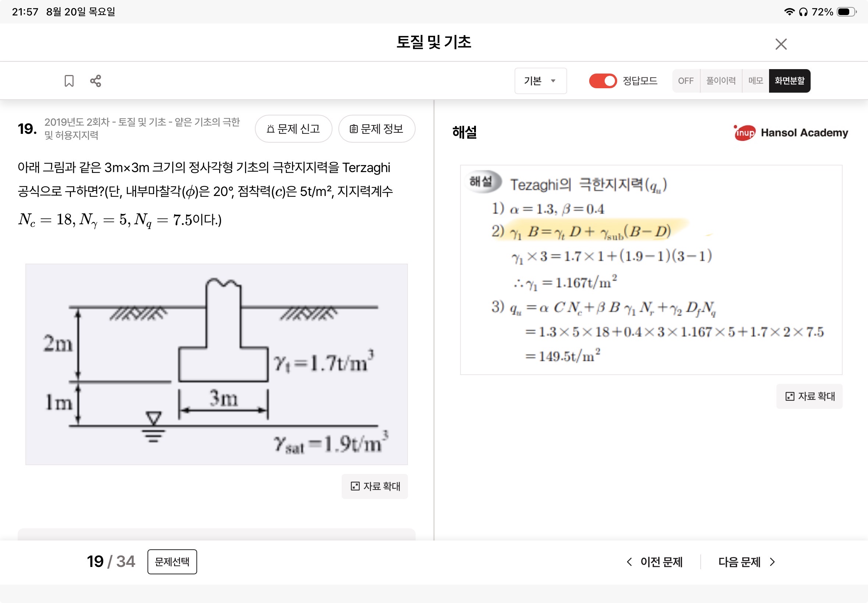
Task: Switch to the 풀이이력 tab
Action: click(721, 81)
